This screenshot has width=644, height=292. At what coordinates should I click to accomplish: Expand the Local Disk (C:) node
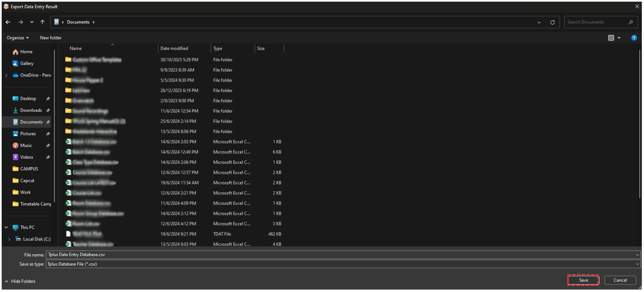[x=9, y=239]
